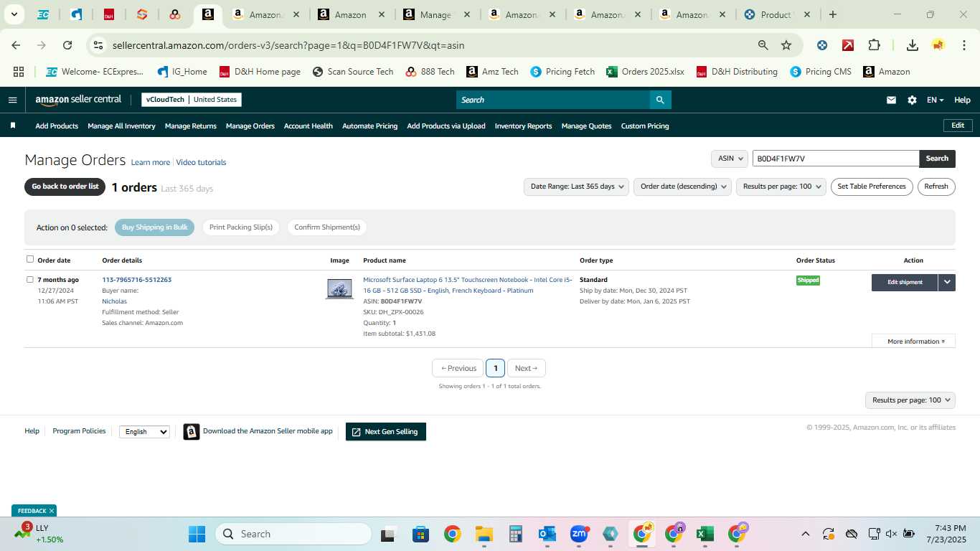This screenshot has width=980, height=551.
Task: Click the Windows Start button
Action: 197,534
